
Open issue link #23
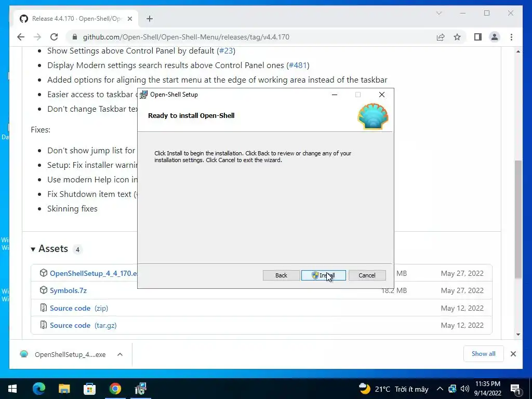point(226,51)
